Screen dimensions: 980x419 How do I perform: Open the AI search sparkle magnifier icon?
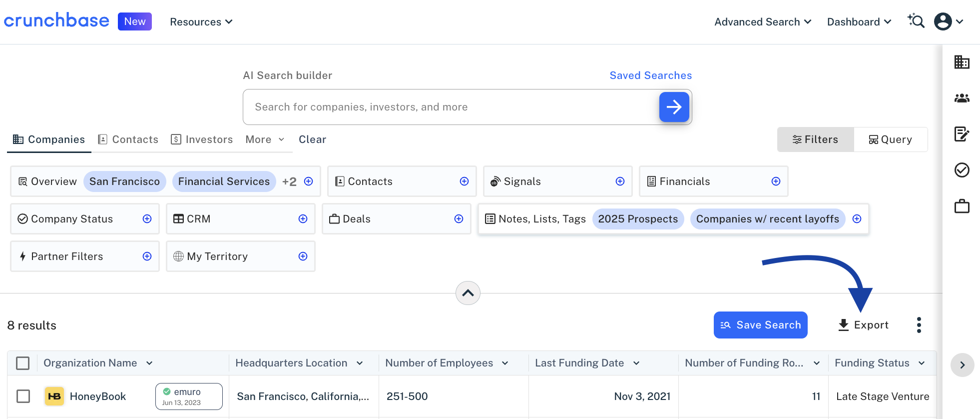[916, 21]
